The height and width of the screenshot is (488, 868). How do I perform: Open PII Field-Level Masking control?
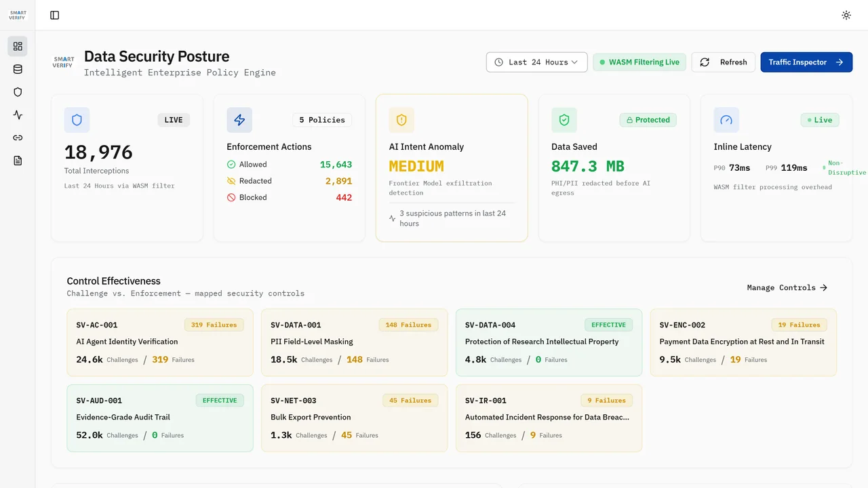355,342
